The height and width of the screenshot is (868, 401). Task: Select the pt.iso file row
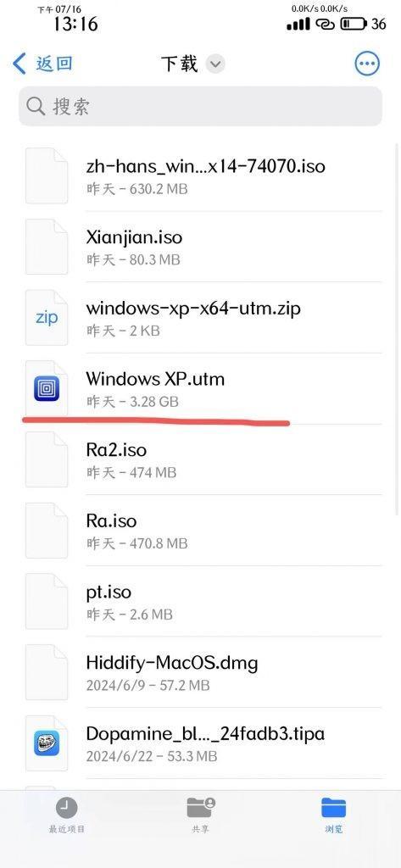tap(203, 602)
